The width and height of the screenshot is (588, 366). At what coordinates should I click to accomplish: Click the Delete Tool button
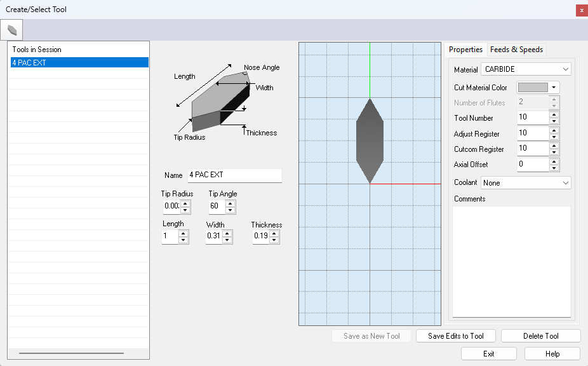(540, 335)
